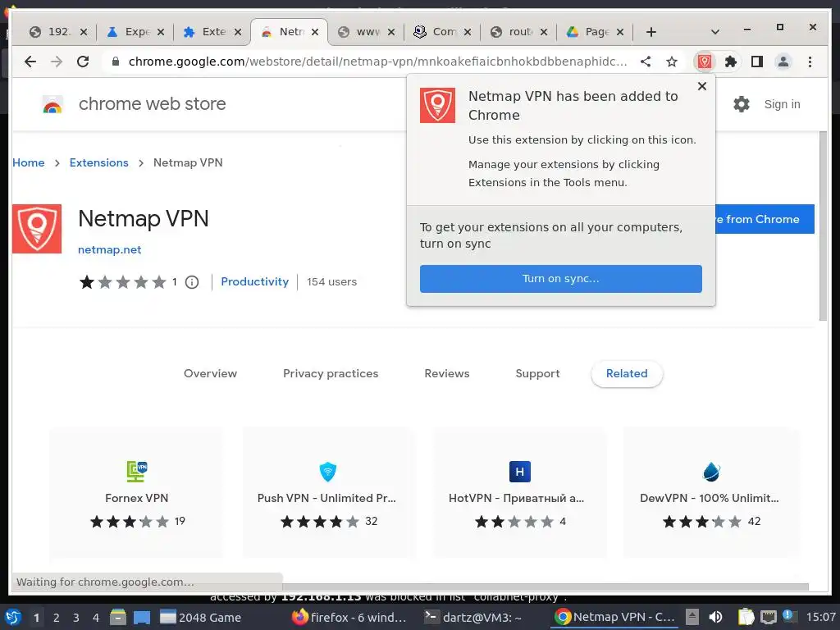Viewport: 840px width, 630px height.
Task: Go to Home breadcrumb link
Action: pyautogui.click(x=29, y=163)
